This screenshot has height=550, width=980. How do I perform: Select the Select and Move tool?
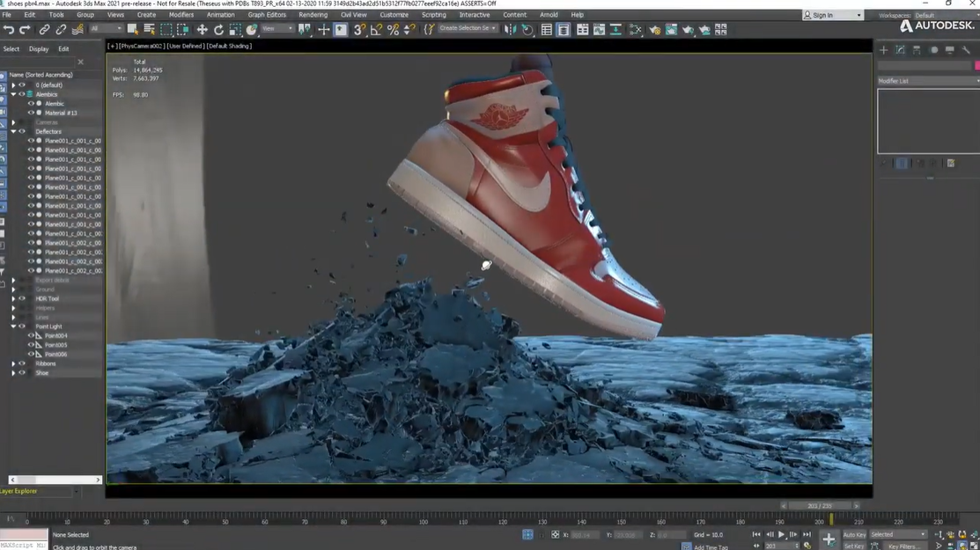(x=202, y=29)
